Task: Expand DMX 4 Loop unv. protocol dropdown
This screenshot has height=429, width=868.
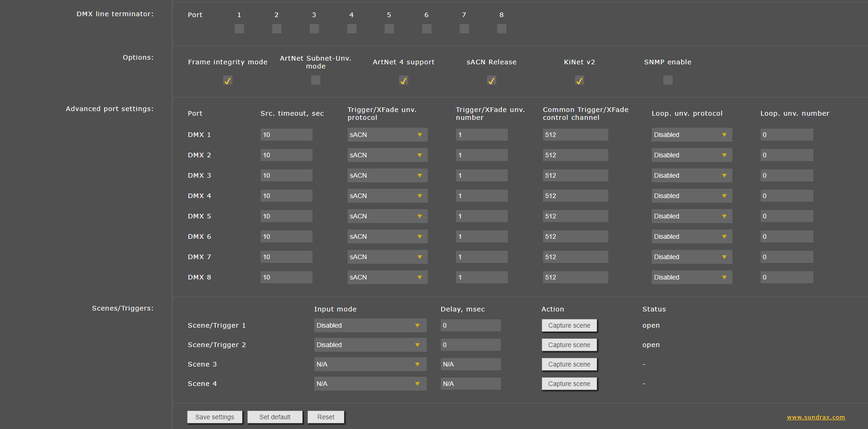Action: tap(691, 196)
